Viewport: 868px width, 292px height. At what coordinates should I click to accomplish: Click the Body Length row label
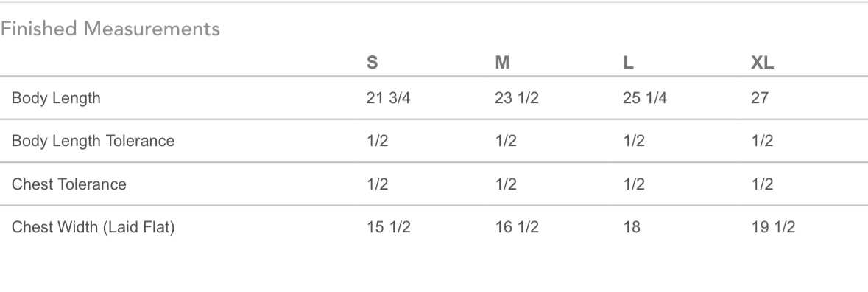[56, 99]
